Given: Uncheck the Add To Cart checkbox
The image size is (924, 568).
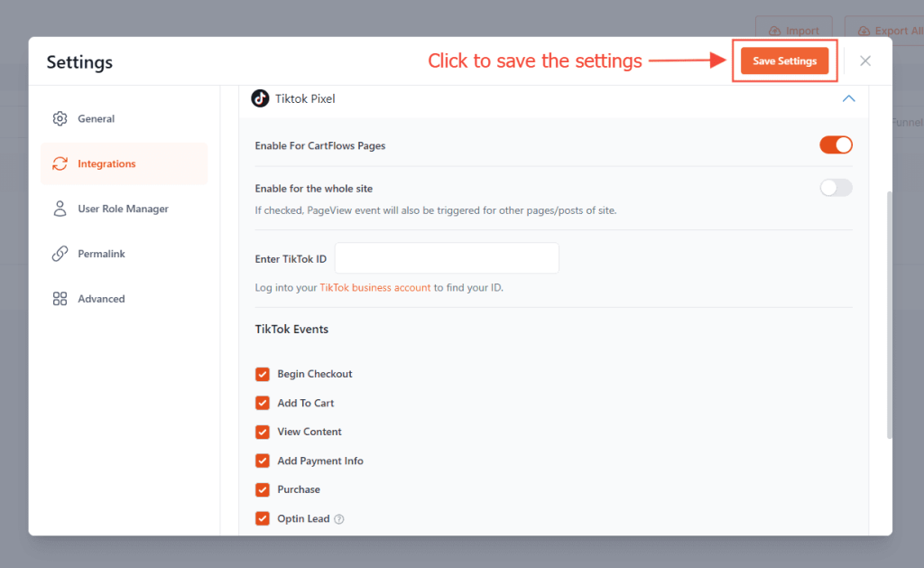Looking at the screenshot, I should pos(263,403).
